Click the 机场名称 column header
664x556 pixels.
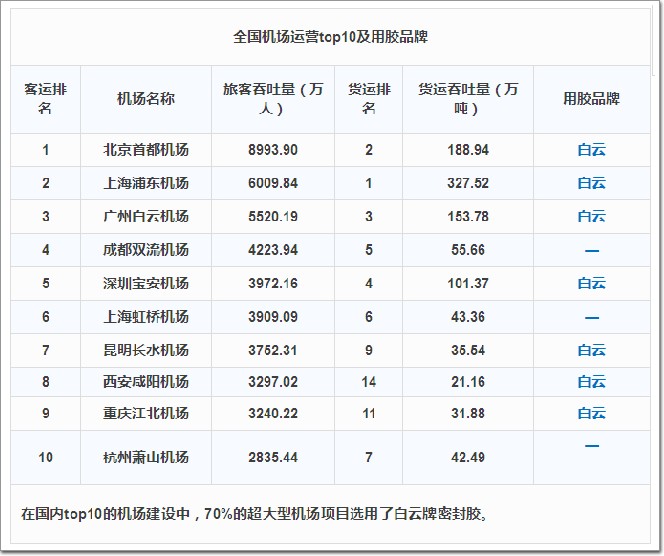(145, 99)
